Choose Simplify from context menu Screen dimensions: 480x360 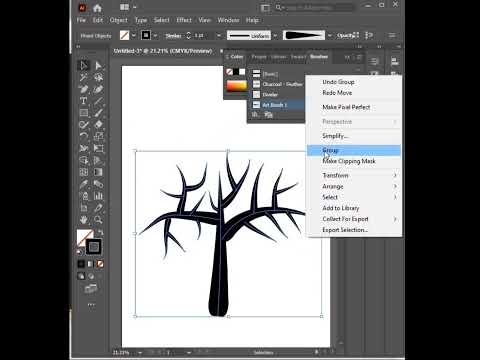pos(354,136)
